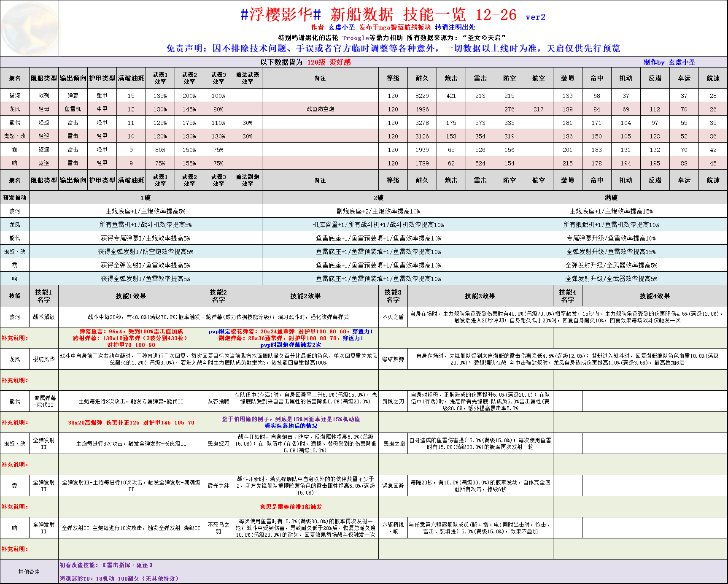Select the "满破" section header
Screen dimensions: 728x584
[611, 197]
